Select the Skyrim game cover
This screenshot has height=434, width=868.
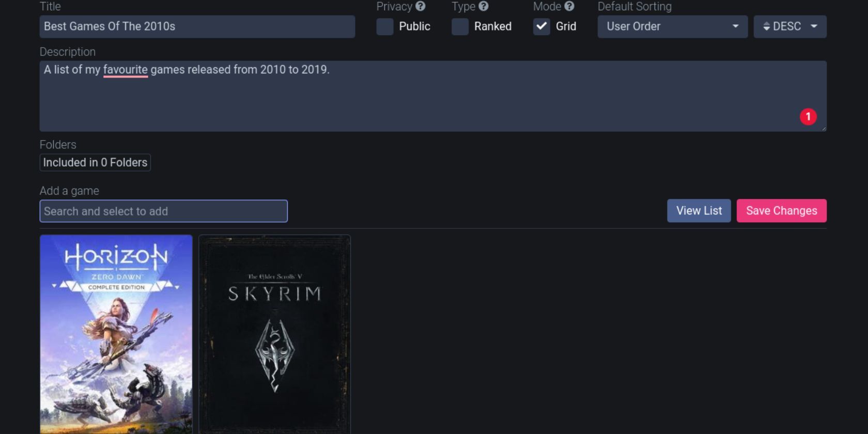[x=275, y=334]
